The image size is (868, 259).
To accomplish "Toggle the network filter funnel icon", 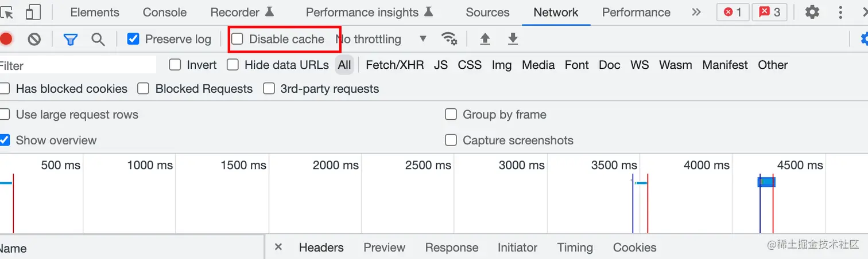I will [70, 39].
